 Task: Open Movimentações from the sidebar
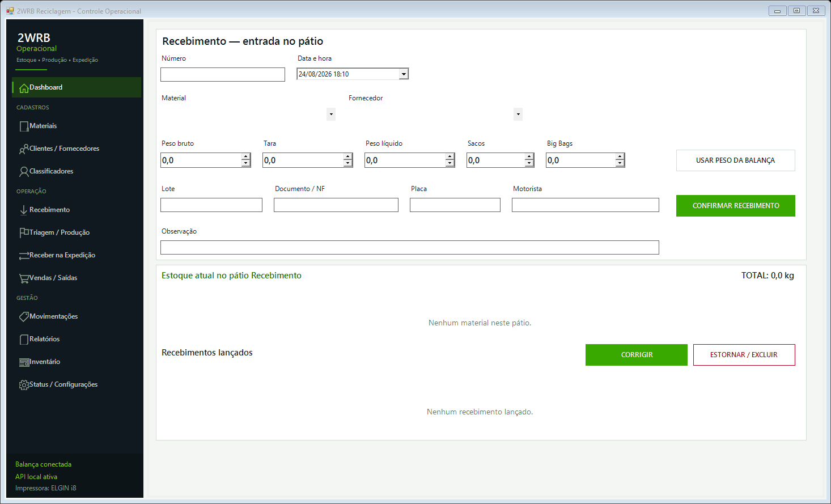click(77, 316)
